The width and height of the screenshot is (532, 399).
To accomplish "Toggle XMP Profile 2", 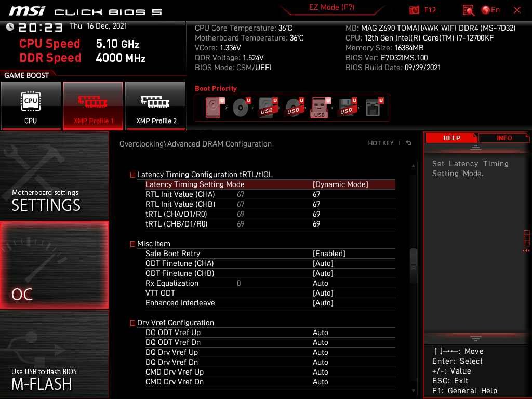I will (x=156, y=106).
